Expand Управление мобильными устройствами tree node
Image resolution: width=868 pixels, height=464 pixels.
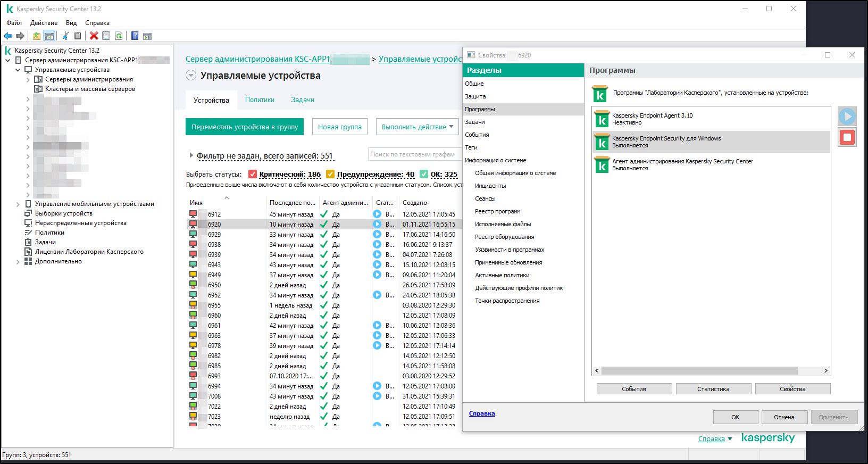pyautogui.click(x=18, y=204)
